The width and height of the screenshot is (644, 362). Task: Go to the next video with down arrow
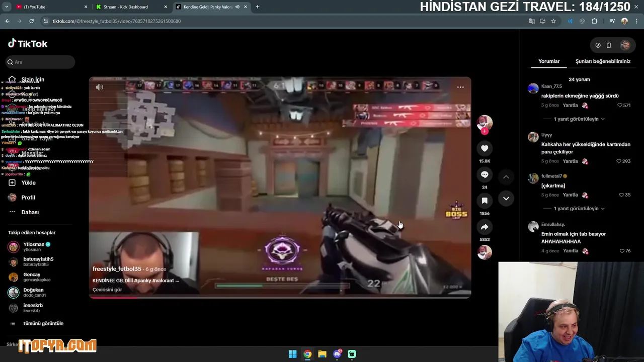[x=506, y=199]
